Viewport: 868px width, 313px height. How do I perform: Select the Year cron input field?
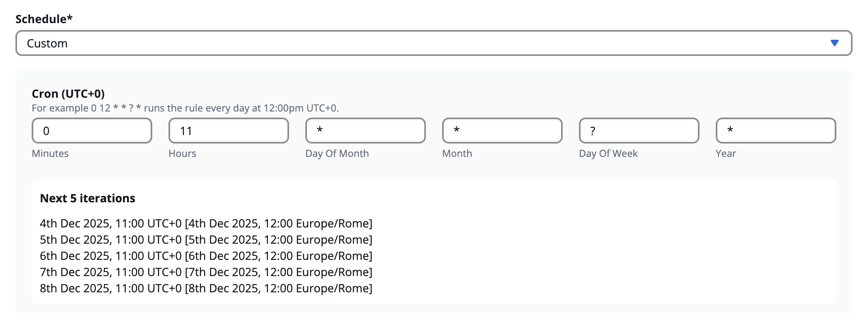tap(776, 131)
